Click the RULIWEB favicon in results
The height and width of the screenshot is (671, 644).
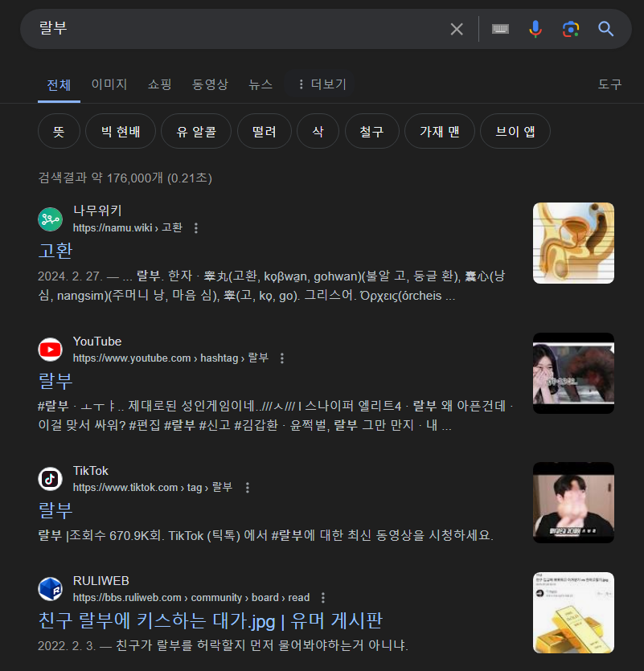[x=51, y=589]
